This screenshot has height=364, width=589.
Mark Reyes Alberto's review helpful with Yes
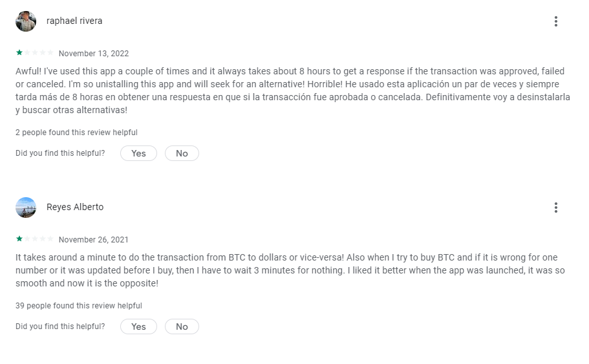click(138, 327)
